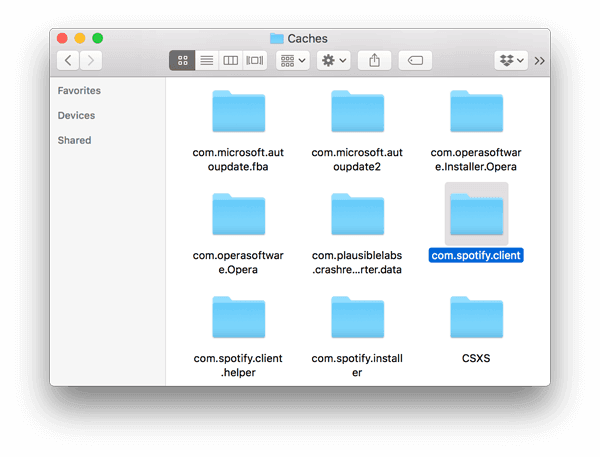The image size is (600, 457).
Task: Select the com.spotify.installer folder icon
Action: pyautogui.click(x=357, y=317)
